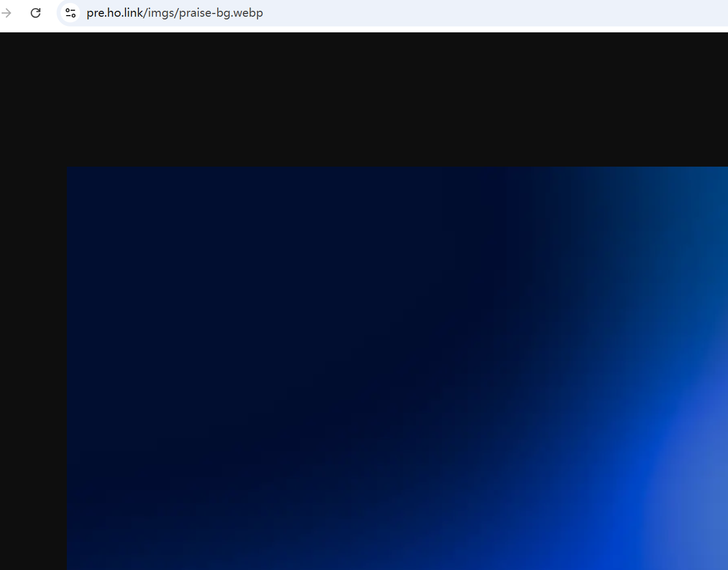Image resolution: width=728 pixels, height=570 pixels.
Task: Reload the page with the refresh icon
Action: 36,13
